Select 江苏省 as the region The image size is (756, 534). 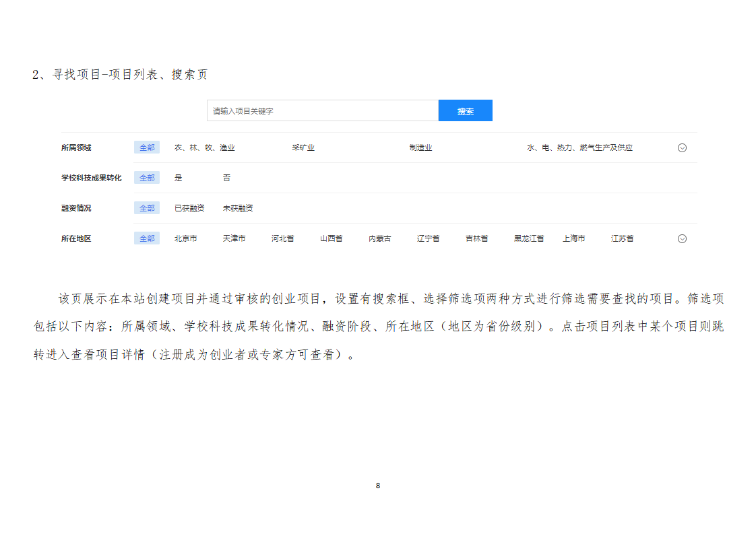(622, 238)
